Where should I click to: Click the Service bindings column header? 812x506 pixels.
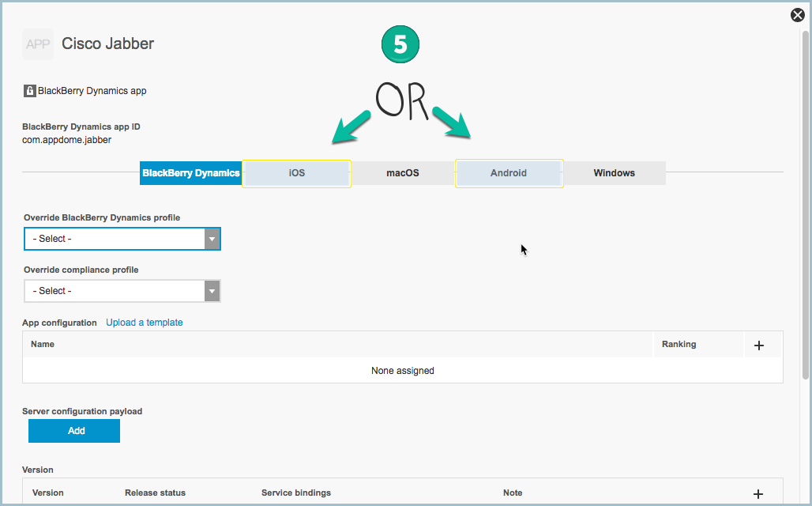(x=296, y=493)
